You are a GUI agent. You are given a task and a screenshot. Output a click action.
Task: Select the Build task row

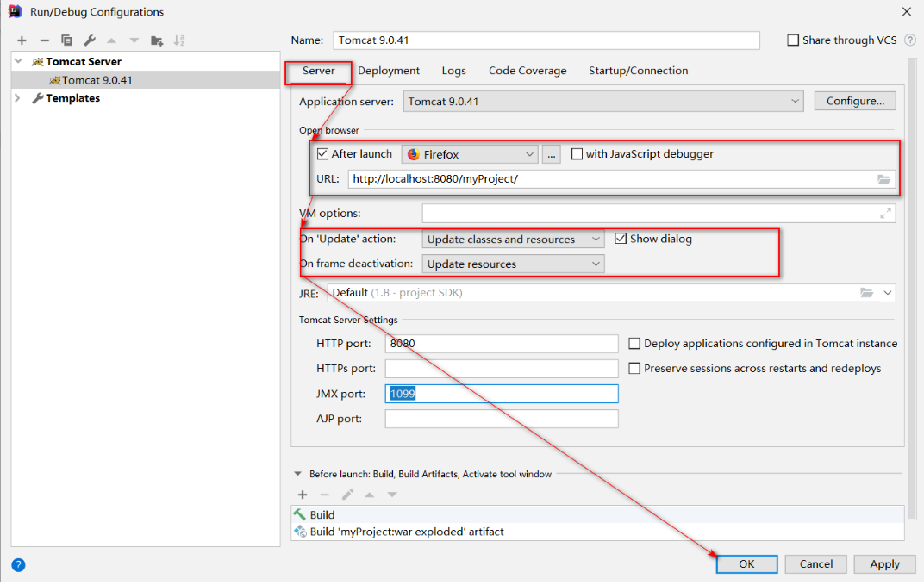tap(597, 514)
